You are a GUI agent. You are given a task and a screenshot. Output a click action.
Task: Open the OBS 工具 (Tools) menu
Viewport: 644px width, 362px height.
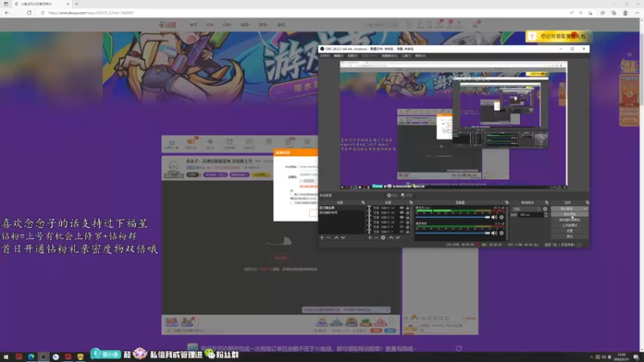pos(407,56)
